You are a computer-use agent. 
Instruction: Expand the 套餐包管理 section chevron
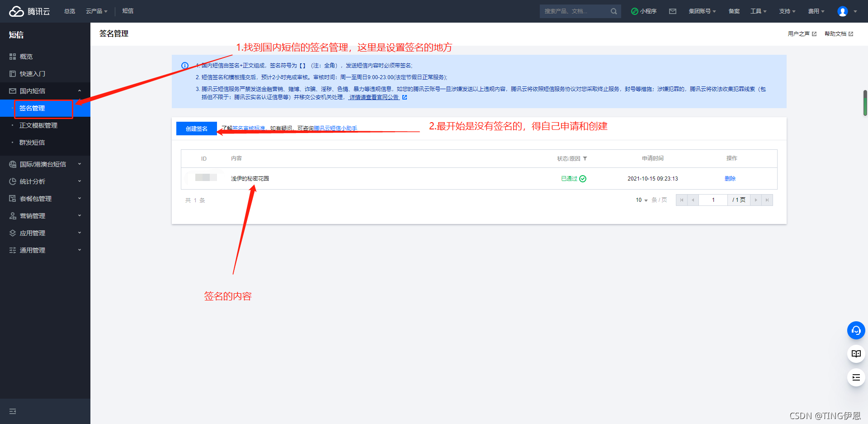pyautogui.click(x=80, y=199)
